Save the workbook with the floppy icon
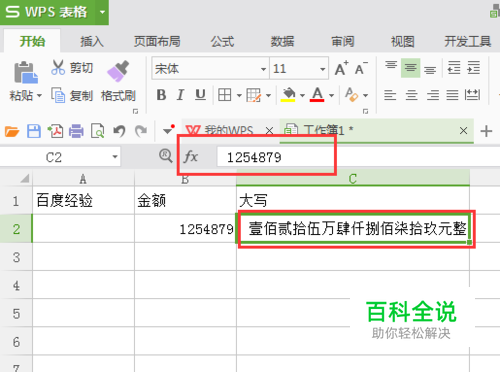Screen dimensions: 500x372 (34, 131)
